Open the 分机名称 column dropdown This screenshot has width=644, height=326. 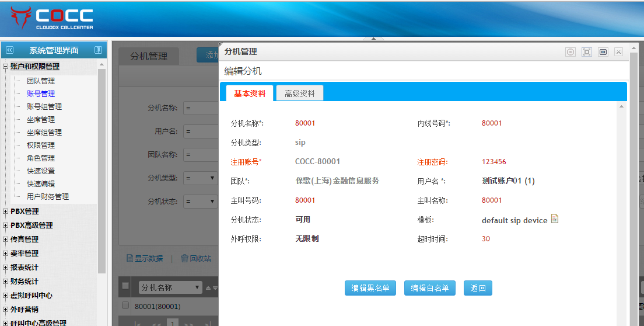tap(197, 287)
